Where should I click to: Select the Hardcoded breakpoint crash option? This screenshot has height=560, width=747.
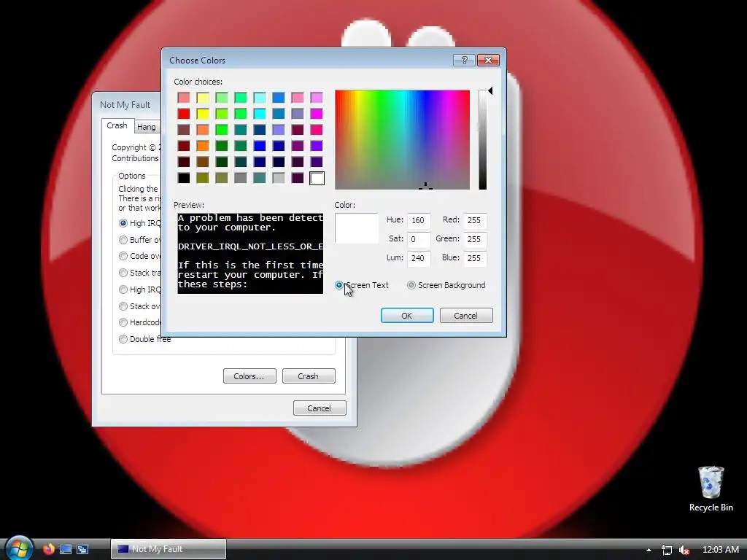(x=123, y=322)
